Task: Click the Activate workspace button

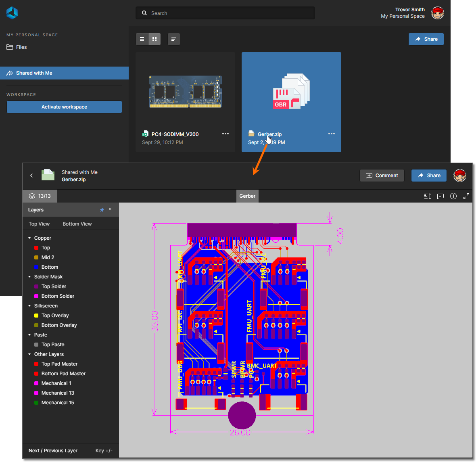Action: (64, 107)
